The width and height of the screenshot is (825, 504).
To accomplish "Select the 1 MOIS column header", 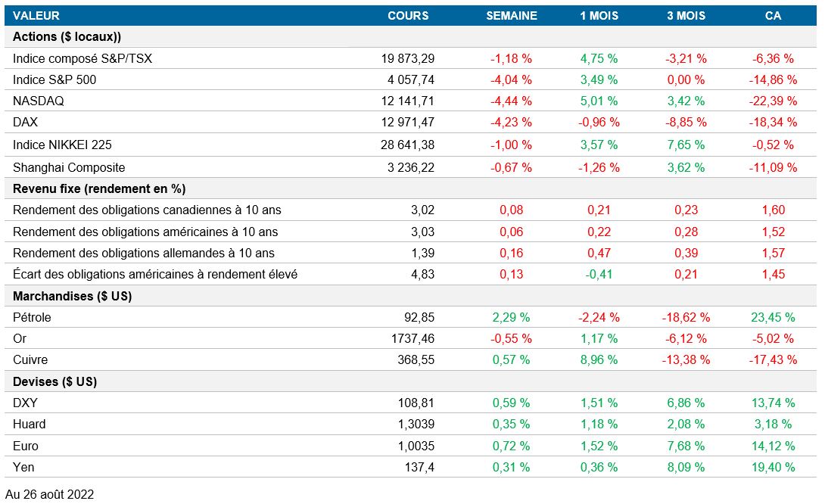I will click(x=598, y=15).
